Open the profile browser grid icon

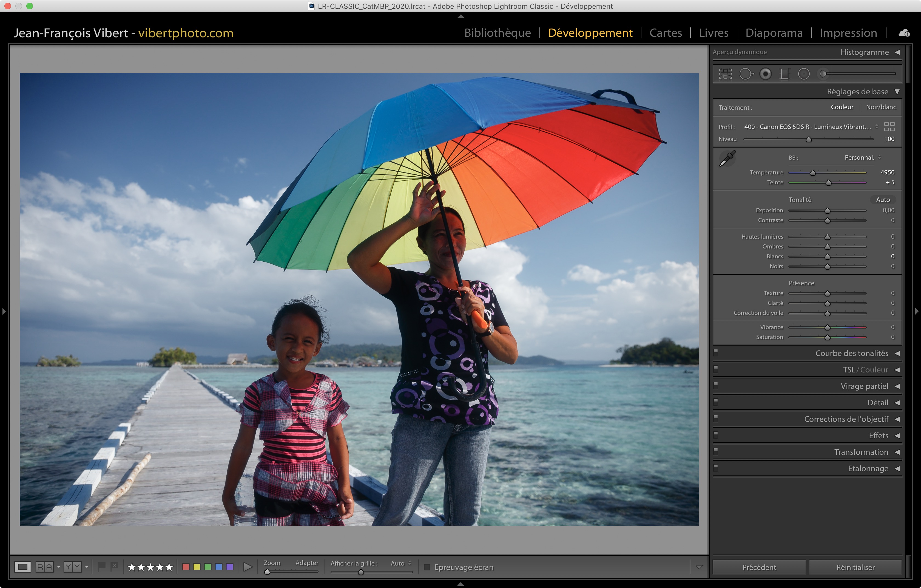click(x=889, y=127)
